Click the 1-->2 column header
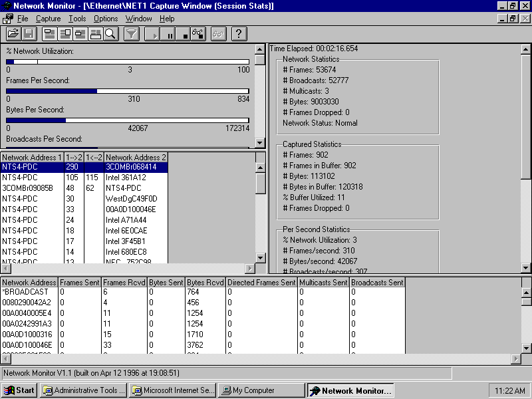 point(74,158)
